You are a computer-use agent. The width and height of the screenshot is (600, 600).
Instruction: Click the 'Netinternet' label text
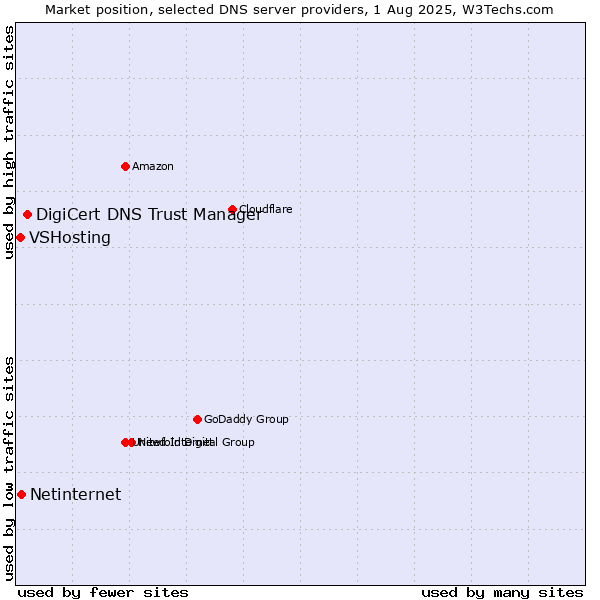click(76, 494)
